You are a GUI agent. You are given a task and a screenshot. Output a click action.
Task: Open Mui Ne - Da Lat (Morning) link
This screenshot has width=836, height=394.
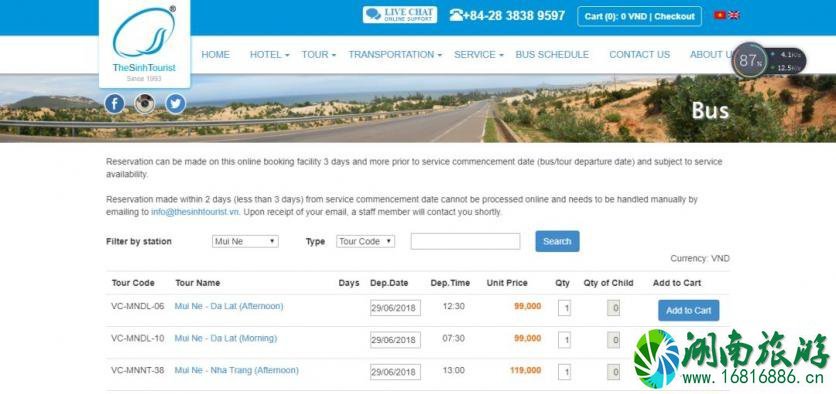coord(226,338)
